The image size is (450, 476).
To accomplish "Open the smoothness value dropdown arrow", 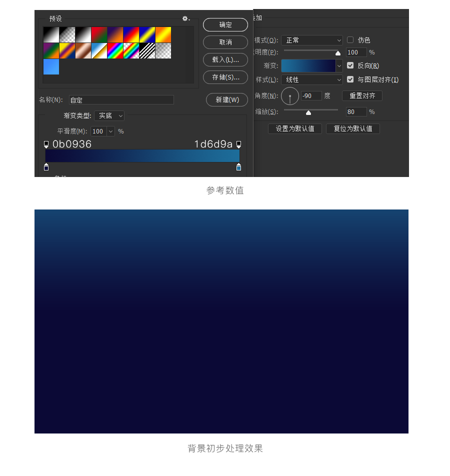I will point(111,131).
